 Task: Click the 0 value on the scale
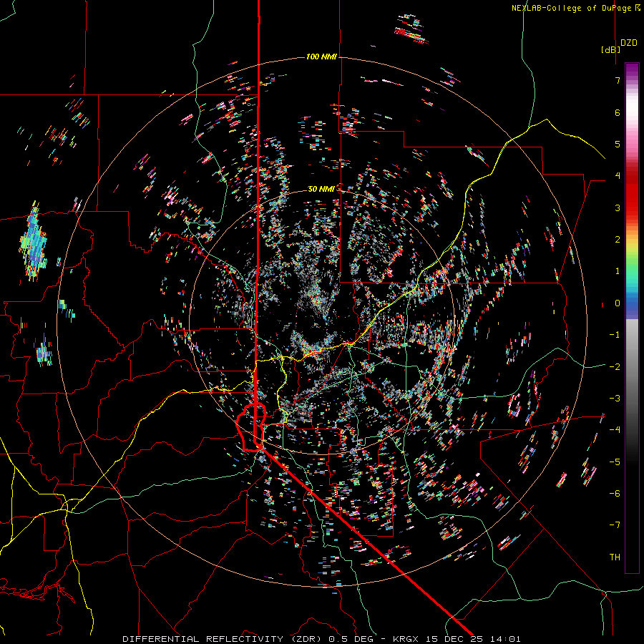click(618, 303)
